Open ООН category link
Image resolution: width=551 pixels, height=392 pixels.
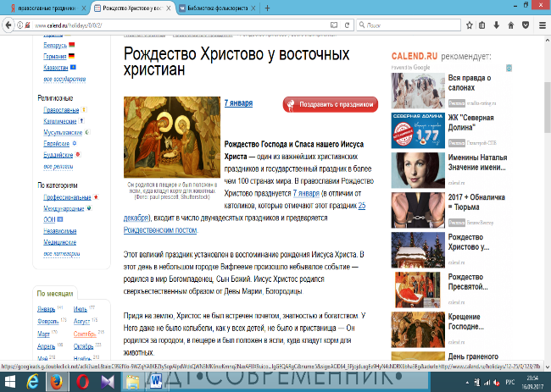tap(49, 219)
